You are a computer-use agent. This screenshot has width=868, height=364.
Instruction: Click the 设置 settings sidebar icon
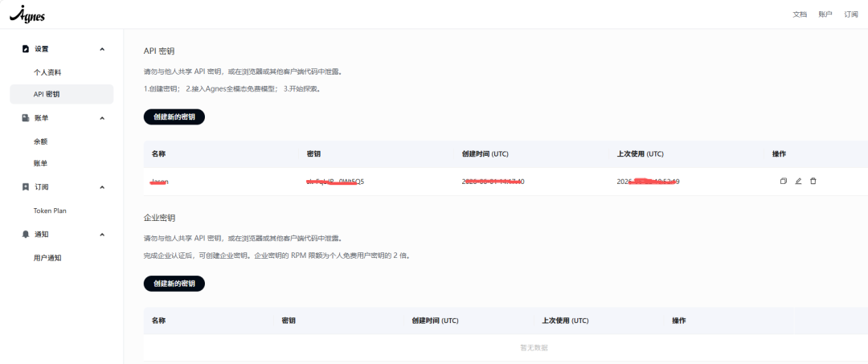25,49
